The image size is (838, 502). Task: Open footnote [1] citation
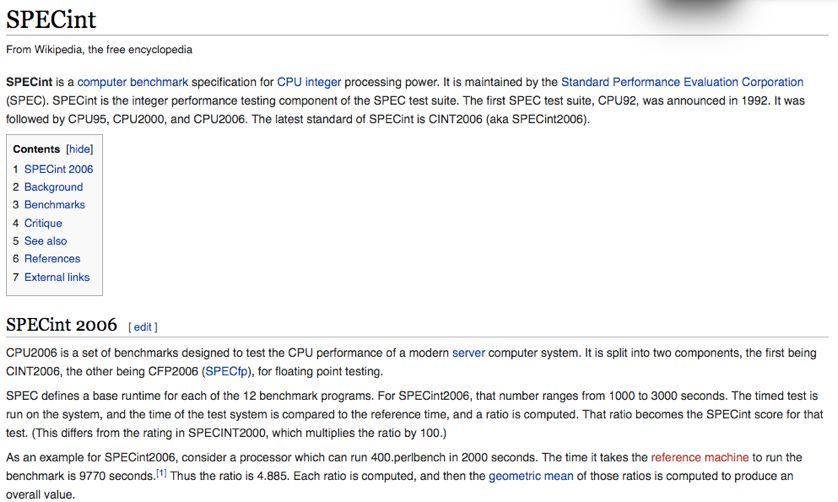click(x=161, y=473)
